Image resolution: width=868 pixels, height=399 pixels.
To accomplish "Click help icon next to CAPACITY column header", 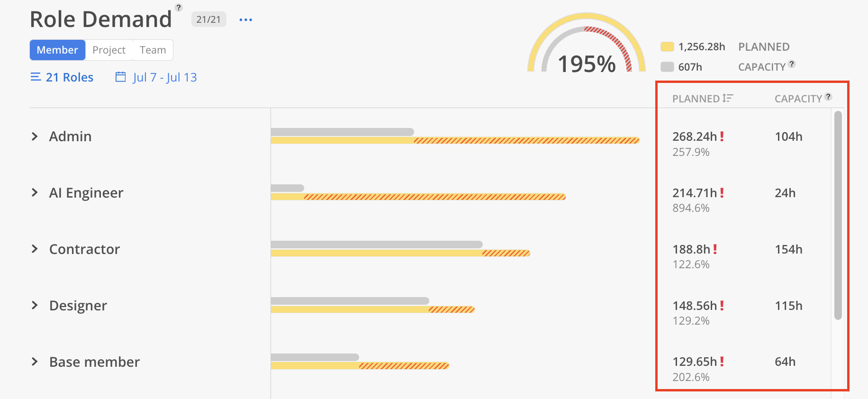I will click(828, 97).
